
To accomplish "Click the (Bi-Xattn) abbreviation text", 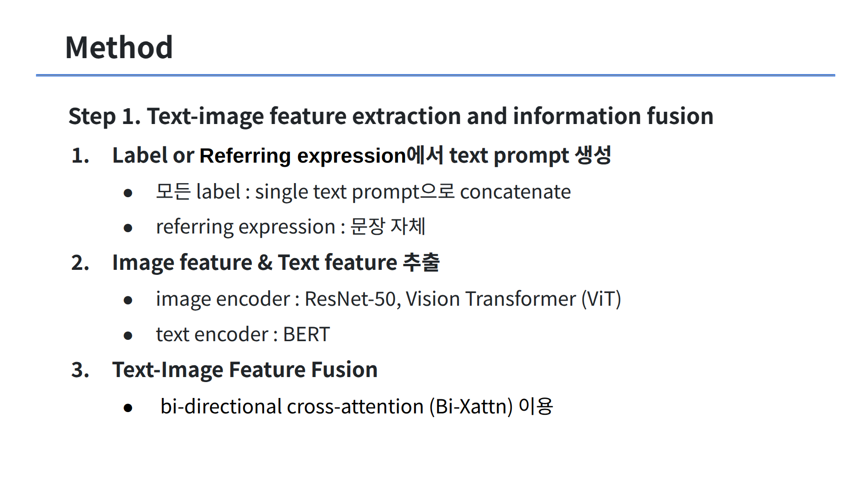I will pyautogui.click(x=471, y=406).
